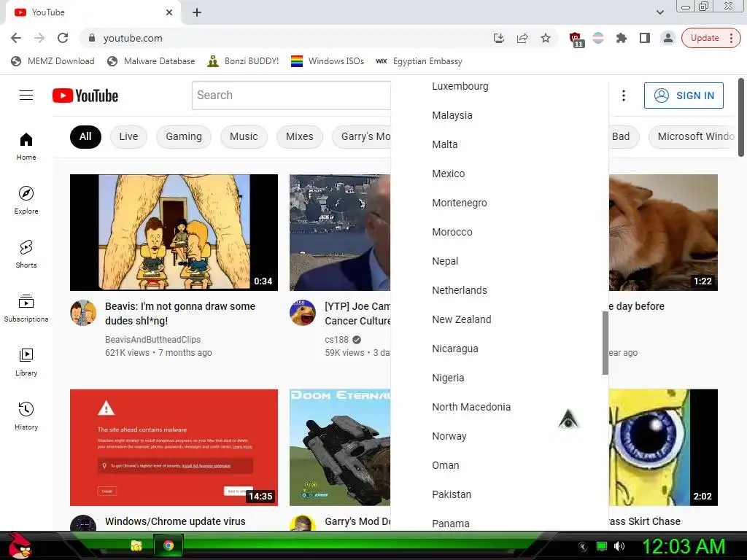Play the SpongeBob 2:02 video thumbnail
Screen dimensions: 747x560
pos(663,448)
